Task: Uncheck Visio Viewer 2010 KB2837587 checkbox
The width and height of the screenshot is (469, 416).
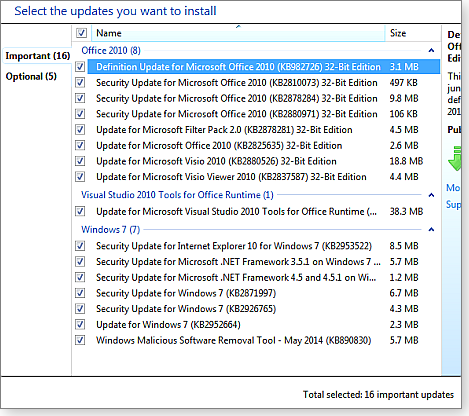Action: [80, 177]
